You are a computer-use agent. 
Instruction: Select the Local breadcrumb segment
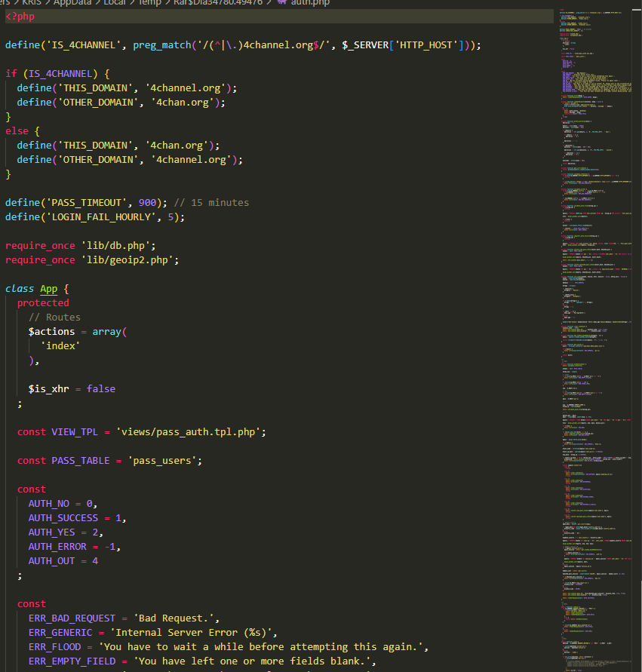113,3
